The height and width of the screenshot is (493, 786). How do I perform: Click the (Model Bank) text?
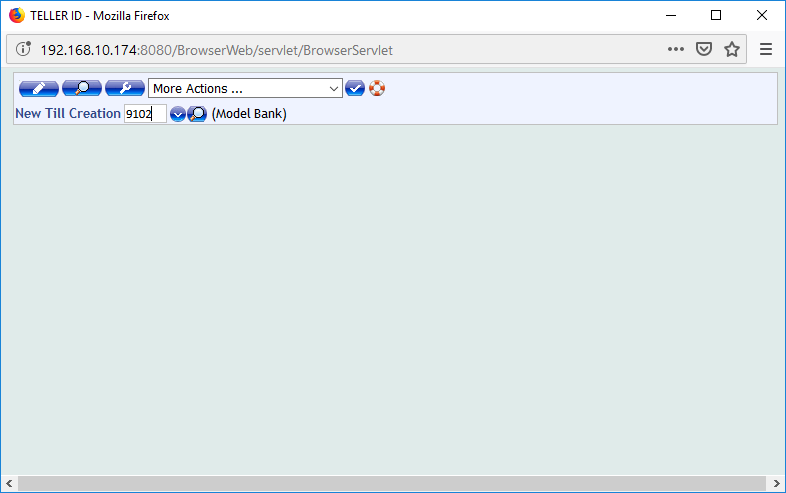249,114
